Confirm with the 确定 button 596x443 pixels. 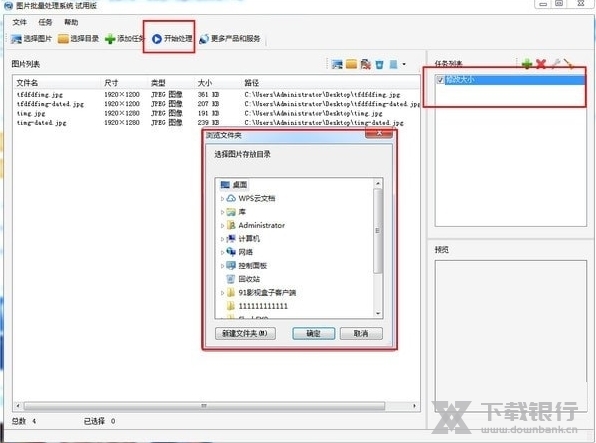[314, 333]
